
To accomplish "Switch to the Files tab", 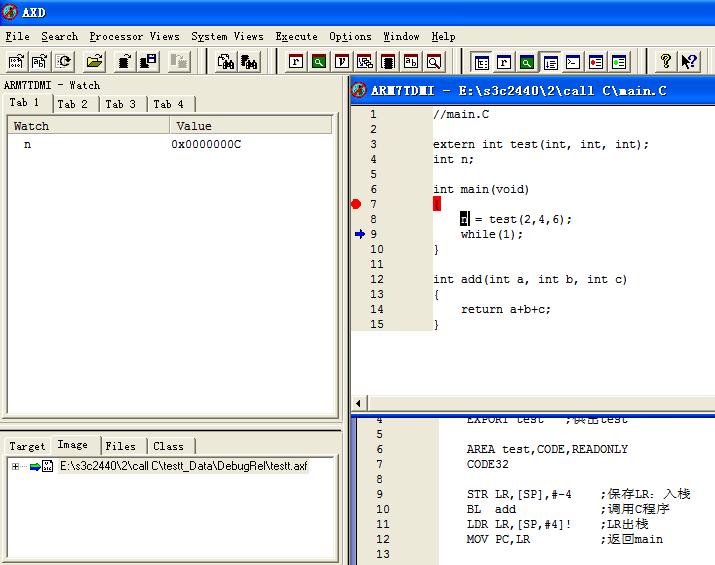I will coord(121,446).
